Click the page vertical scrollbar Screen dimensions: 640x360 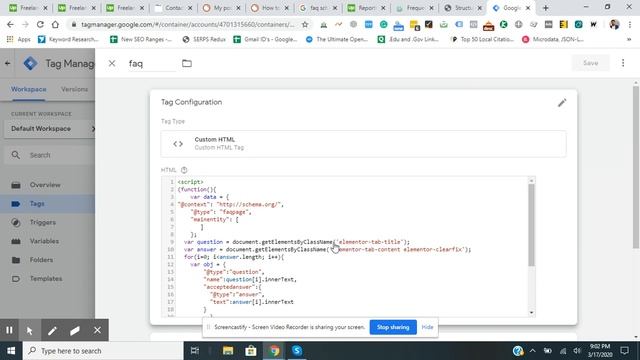(636, 167)
